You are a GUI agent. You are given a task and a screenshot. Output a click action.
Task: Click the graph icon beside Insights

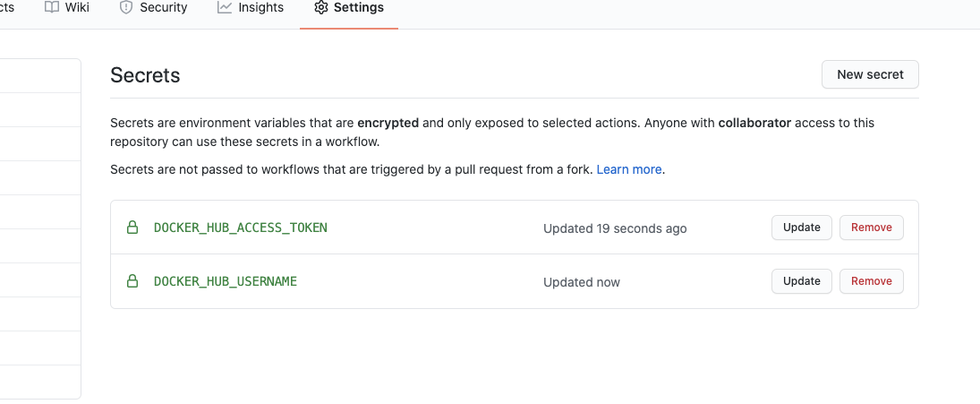click(224, 7)
